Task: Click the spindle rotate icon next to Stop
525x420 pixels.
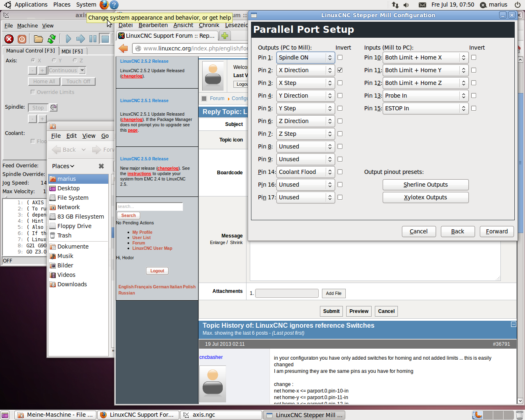Action: pyautogui.click(x=53, y=107)
